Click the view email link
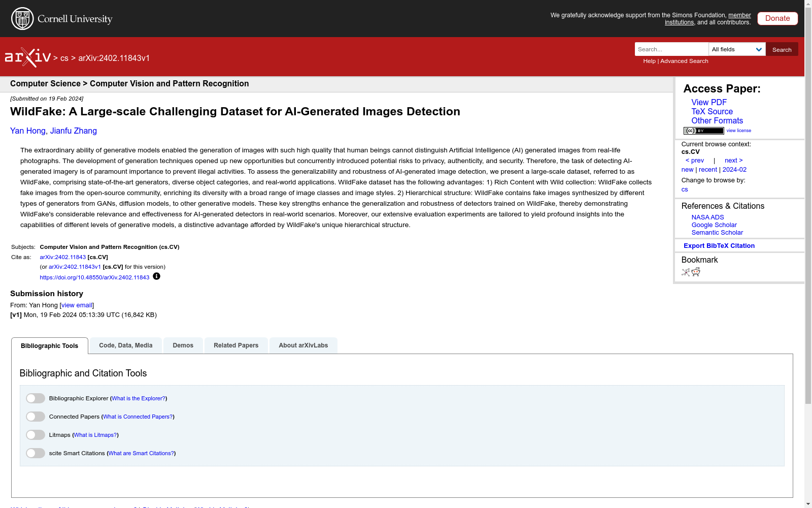Image resolution: width=812 pixels, height=508 pixels. click(x=77, y=305)
